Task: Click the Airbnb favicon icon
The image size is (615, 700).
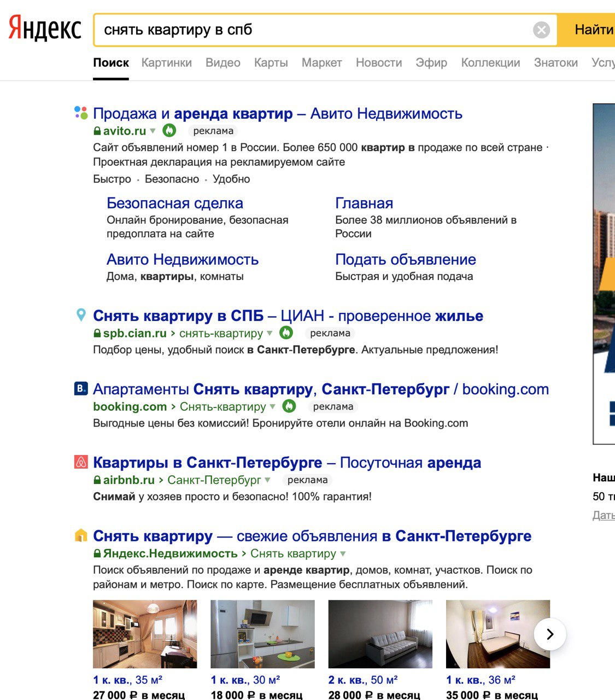Action: (x=81, y=462)
